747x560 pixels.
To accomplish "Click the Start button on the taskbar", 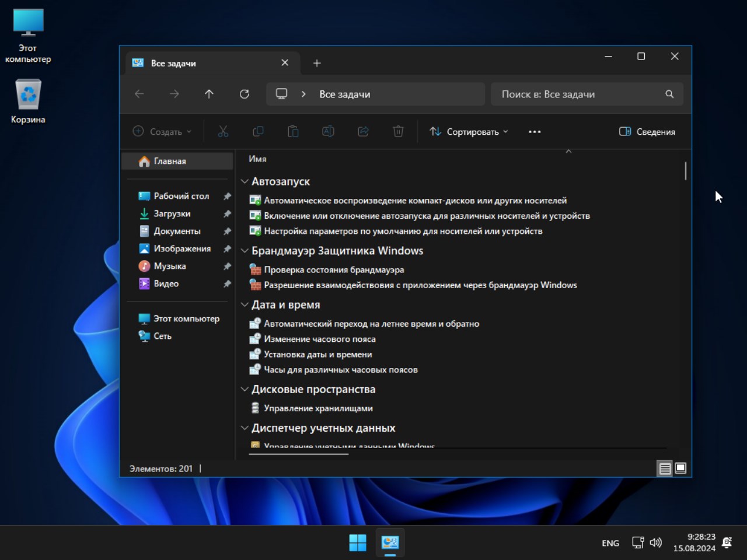I will tap(357, 542).
